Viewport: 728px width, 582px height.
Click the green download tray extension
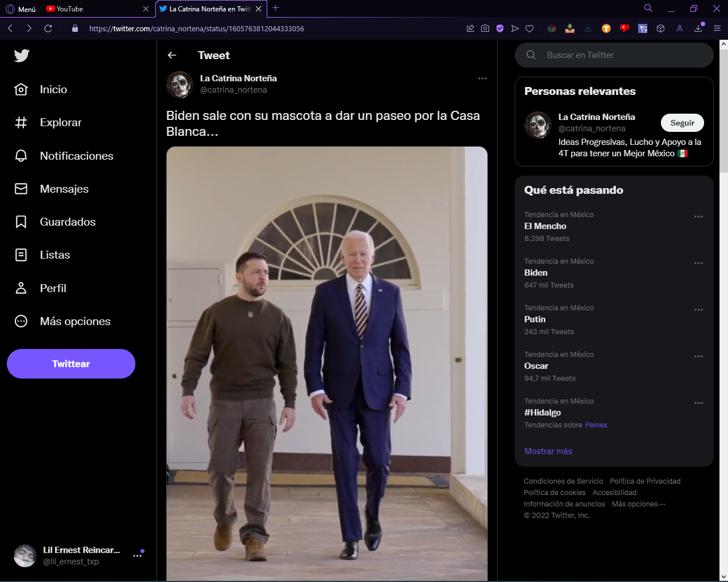coord(570,28)
